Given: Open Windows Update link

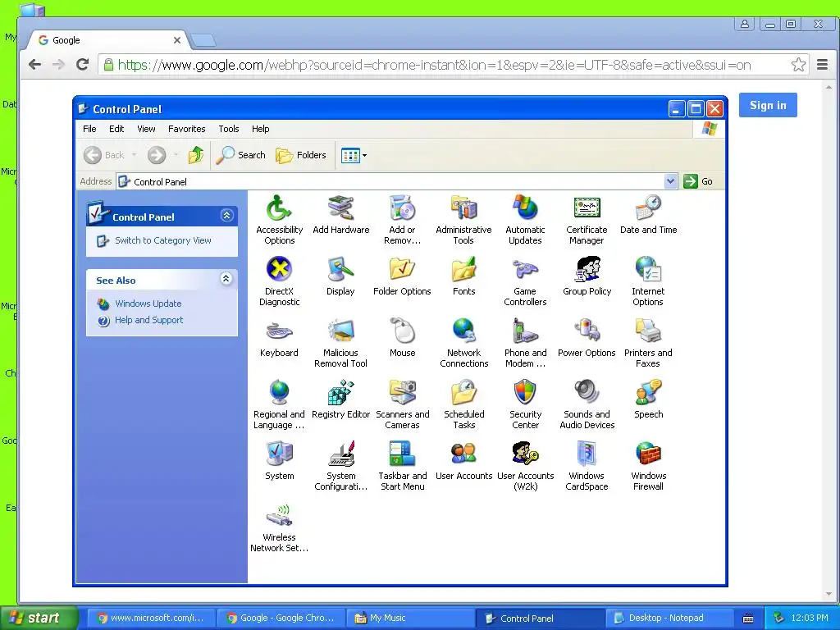Looking at the screenshot, I should (x=148, y=304).
